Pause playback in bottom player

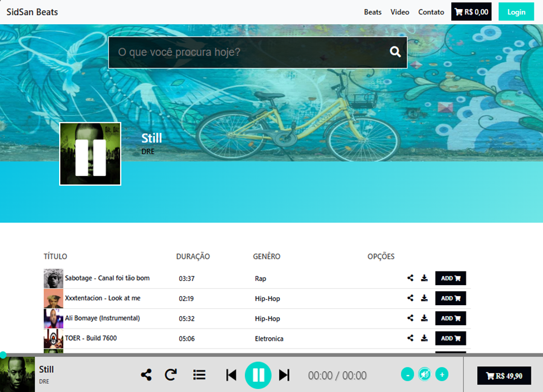[x=258, y=375]
